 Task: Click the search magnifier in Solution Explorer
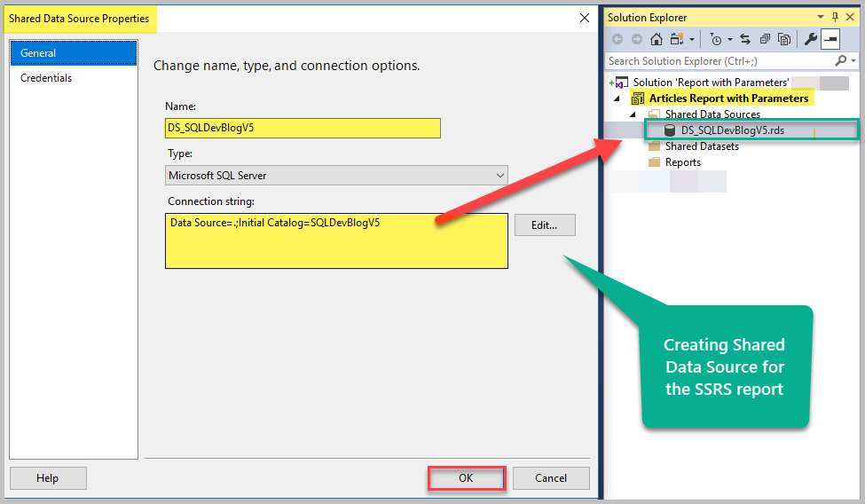(841, 60)
